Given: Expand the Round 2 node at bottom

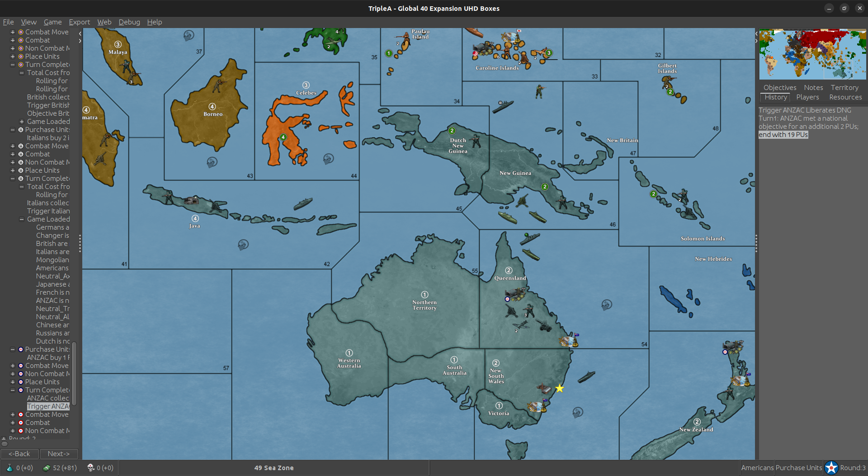Looking at the screenshot, I should (x=4, y=438).
